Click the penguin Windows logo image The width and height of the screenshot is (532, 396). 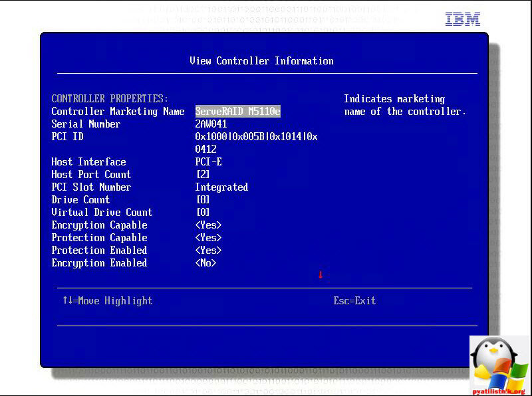(x=500, y=365)
